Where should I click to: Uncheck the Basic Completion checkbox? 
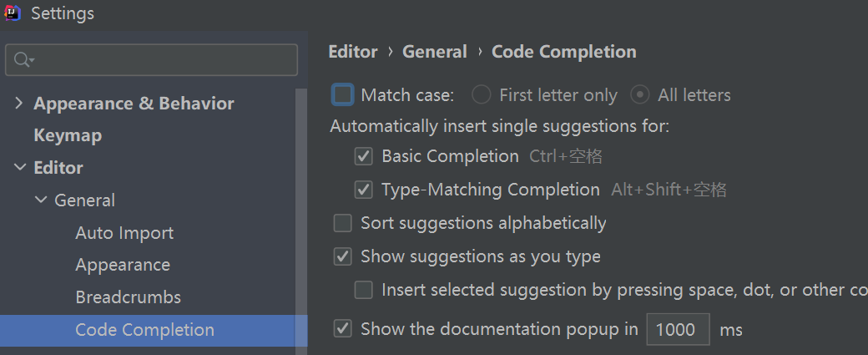pos(363,156)
